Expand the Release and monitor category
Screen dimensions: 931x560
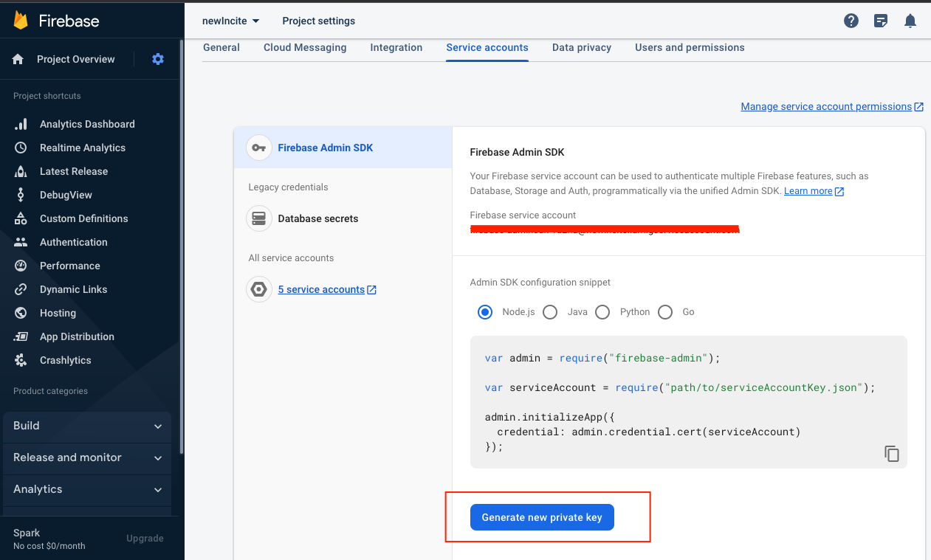point(87,457)
